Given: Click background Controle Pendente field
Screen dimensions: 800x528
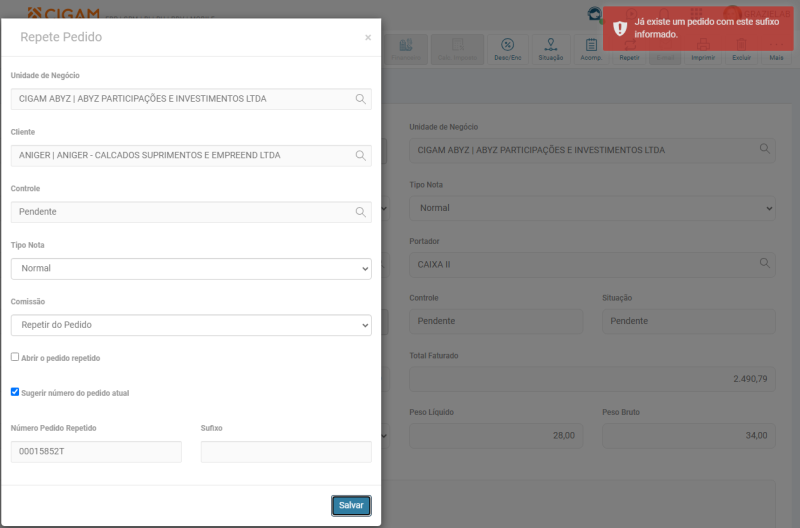Looking at the screenshot, I should click(496, 321).
